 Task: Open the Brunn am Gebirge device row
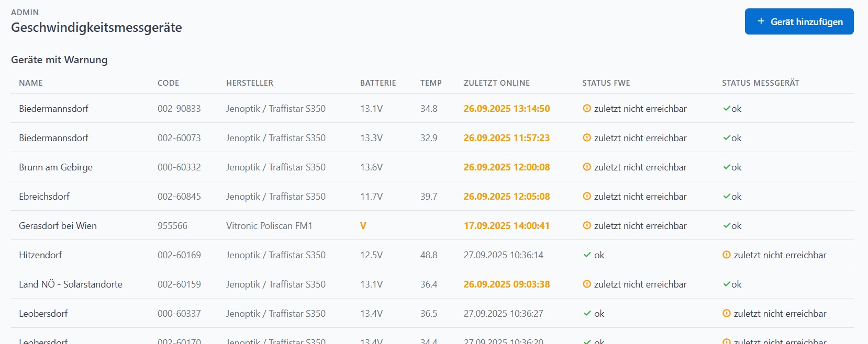55,167
